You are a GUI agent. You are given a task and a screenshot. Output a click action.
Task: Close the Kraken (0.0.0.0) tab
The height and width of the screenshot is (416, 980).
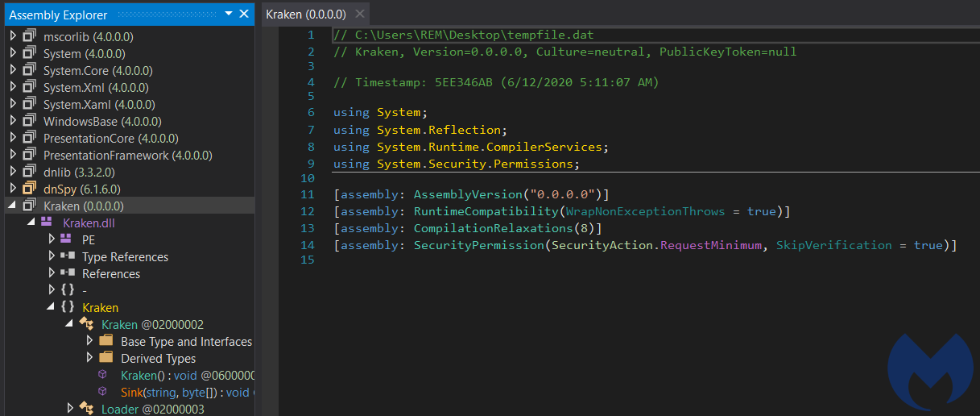pos(360,15)
